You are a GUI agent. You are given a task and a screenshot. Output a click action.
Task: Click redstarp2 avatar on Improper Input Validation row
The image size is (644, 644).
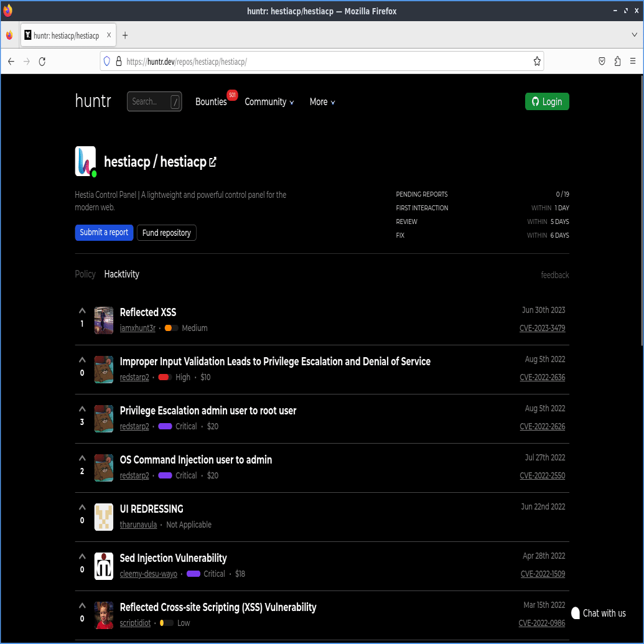tap(103, 369)
